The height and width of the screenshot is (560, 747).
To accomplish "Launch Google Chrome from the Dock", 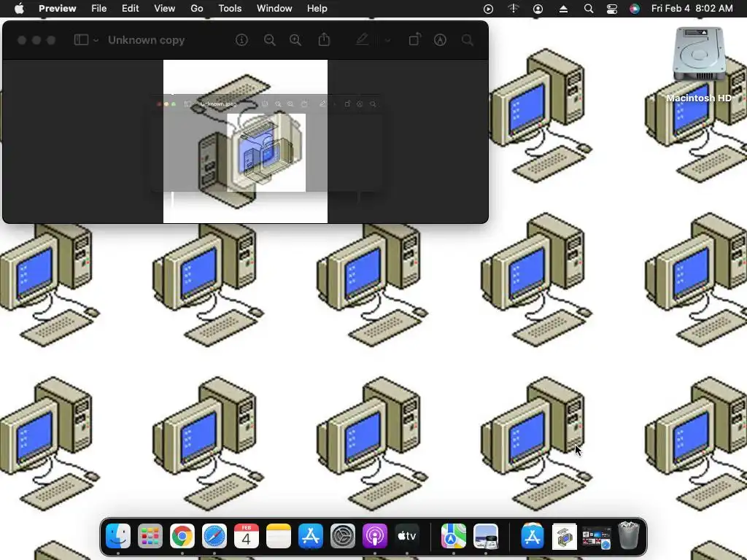I will (x=182, y=536).
